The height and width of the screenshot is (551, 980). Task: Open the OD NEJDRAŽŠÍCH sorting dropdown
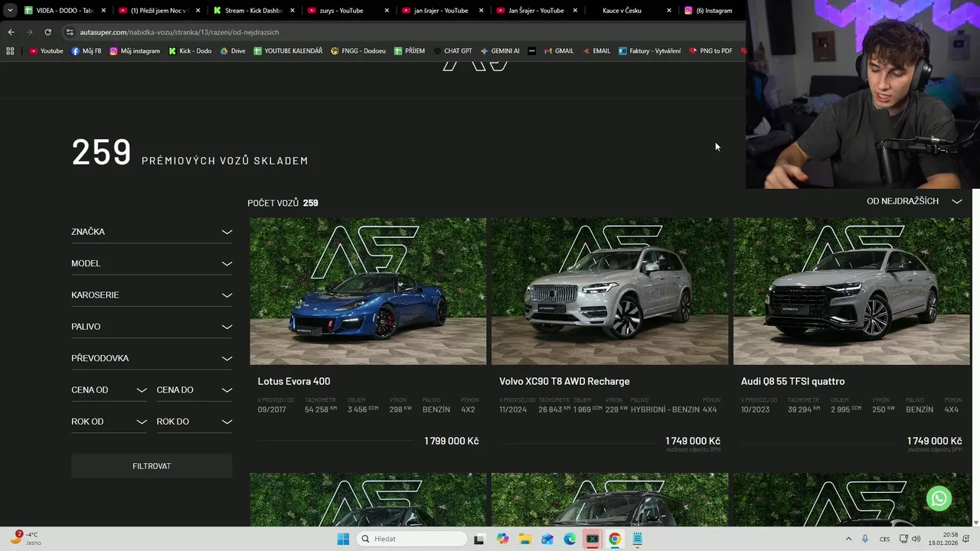(x=914, y=201)
